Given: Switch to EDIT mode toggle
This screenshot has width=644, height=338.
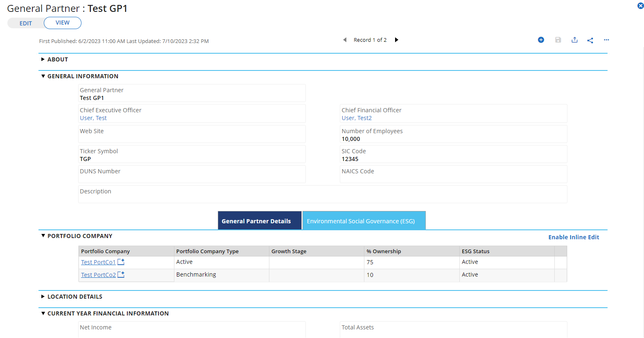Looking at the screenshot, I should pyautogui.click(x=26, y=23).
